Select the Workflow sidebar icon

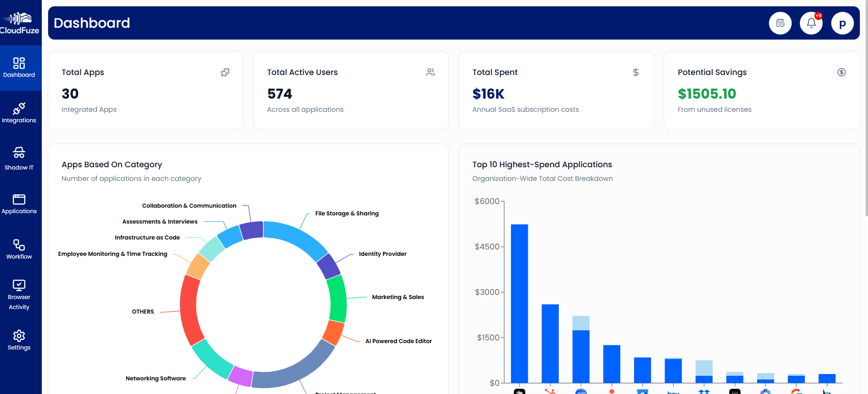click(x=19, y=249)
